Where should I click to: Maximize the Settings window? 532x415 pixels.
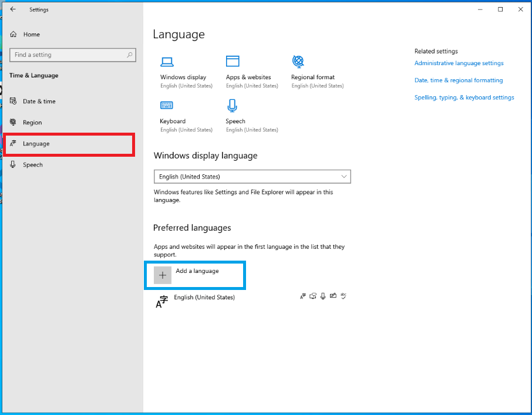pyautogui.click(x=500, y=9)
